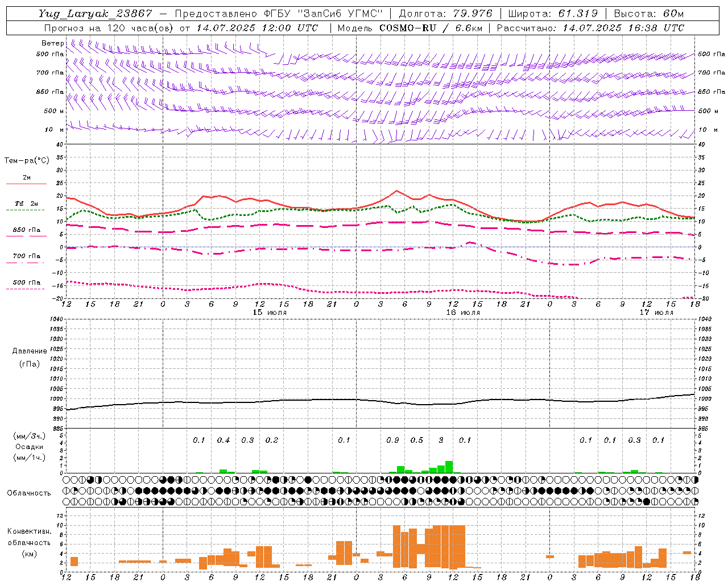The image size is (728, 582).
Task: Click the Осадки precipitation label
Action: [30, 447]
